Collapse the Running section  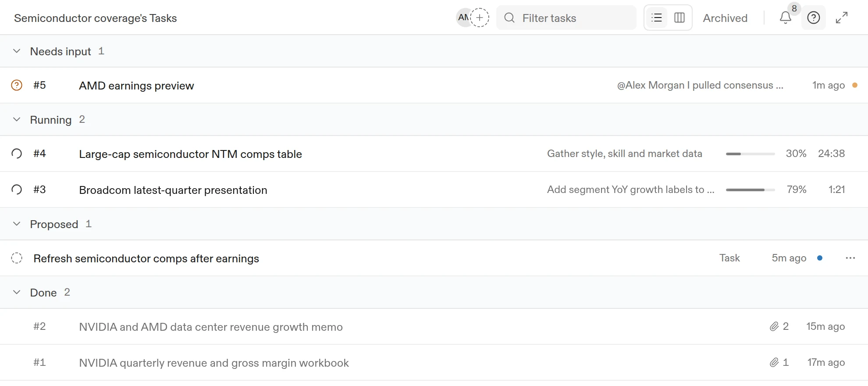[x=17, y=119]
